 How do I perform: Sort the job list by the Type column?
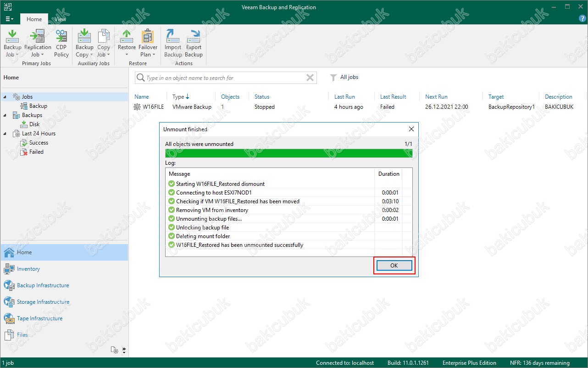(x=181, y=97)
